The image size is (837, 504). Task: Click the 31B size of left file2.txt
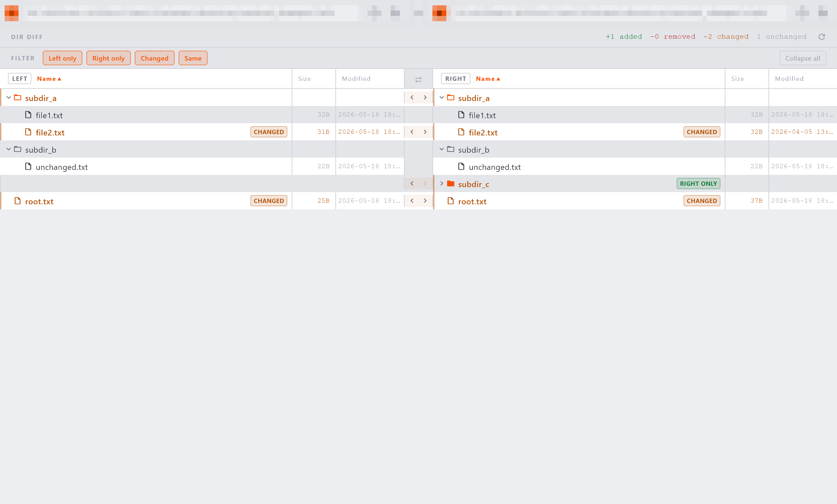tap(323, 132)
